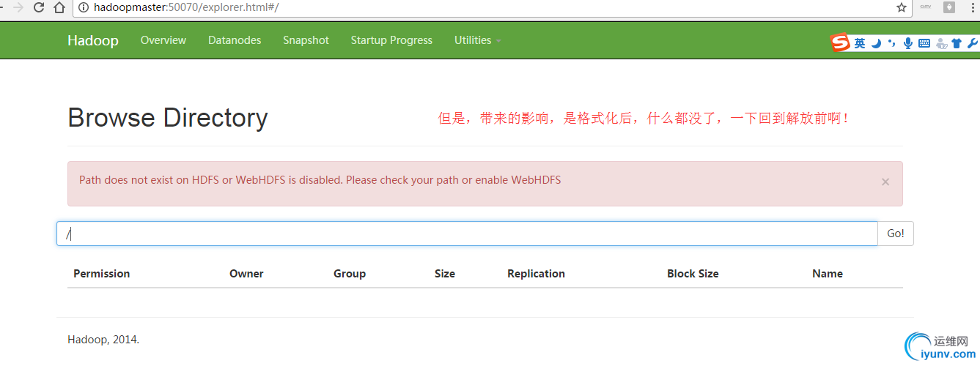980x366 pixels.
Task: Expand the Utilities dropdown menu
Action: tap(477, 40)
